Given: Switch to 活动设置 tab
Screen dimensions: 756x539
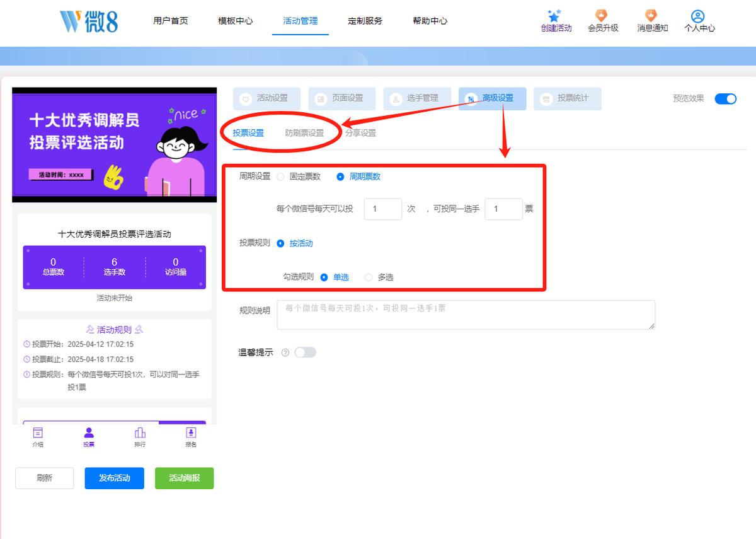Looking at the screenshot, I should tap(266, 98).
